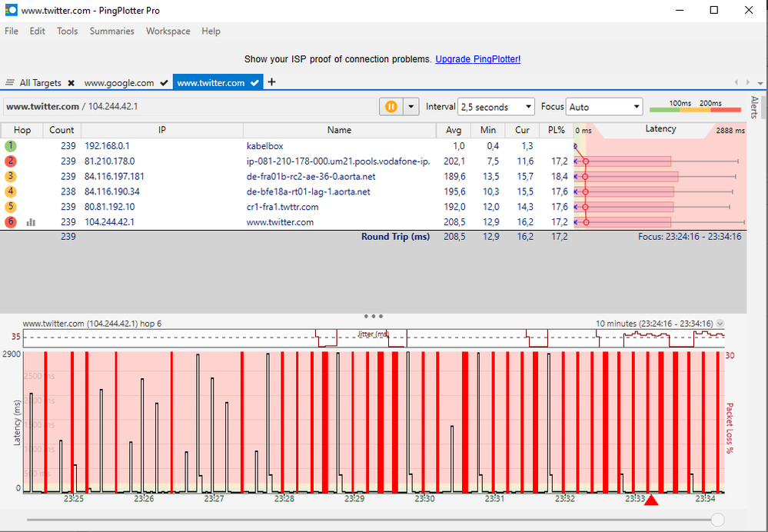
Task: Click the red triangle marker on timeline
Action: pyautogui.click(x=651, y=500)
